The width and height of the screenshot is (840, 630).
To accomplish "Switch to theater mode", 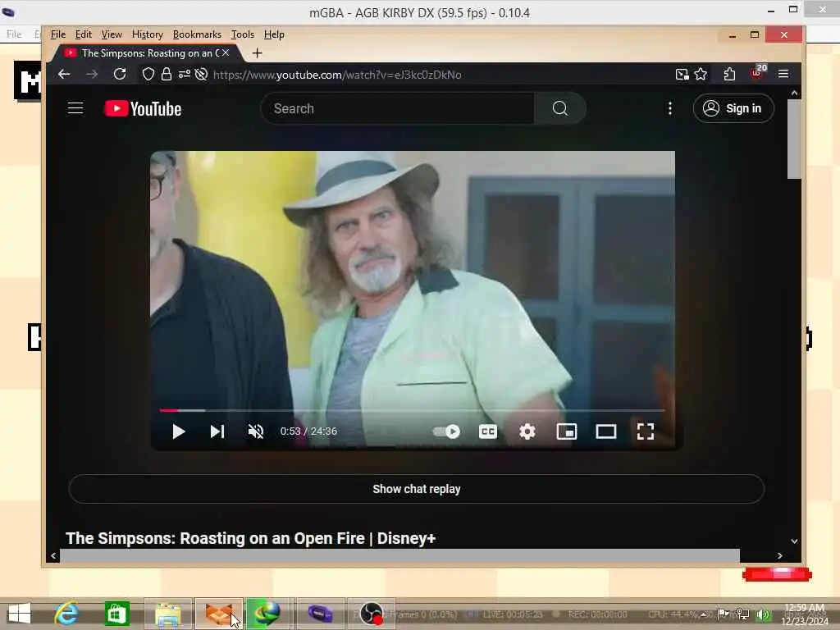I will [x=606, y=431].
